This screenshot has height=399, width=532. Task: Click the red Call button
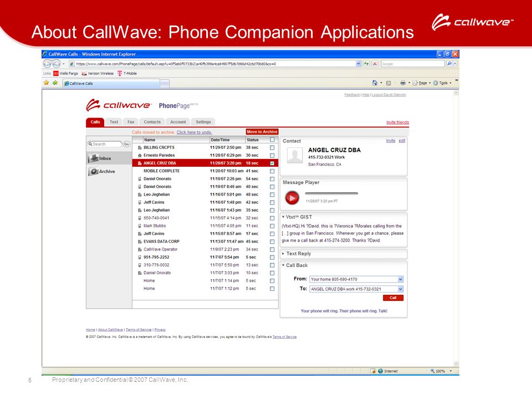click(x=393, y=298)
